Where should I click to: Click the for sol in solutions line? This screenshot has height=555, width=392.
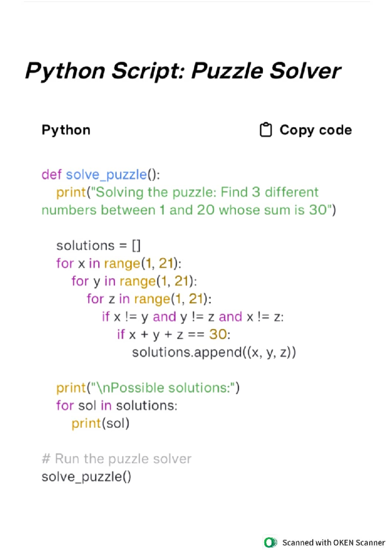point(117,406)
